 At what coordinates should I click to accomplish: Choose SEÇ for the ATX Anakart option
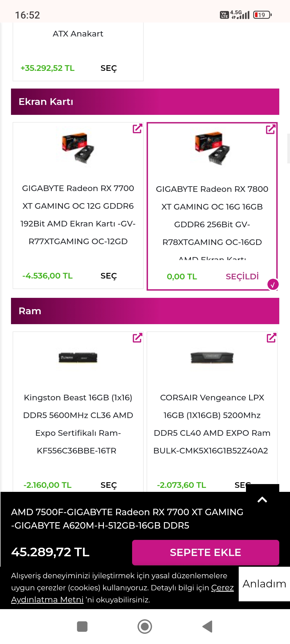point(108,68)
